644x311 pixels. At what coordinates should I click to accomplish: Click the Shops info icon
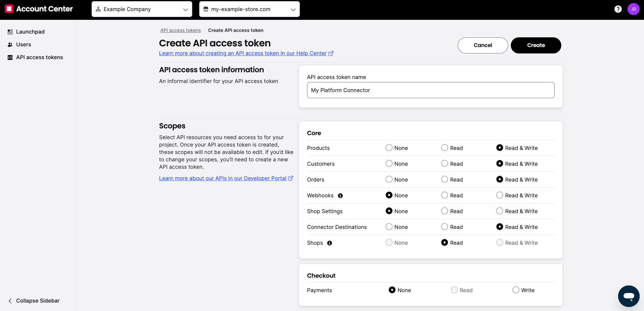click(329, 243)
